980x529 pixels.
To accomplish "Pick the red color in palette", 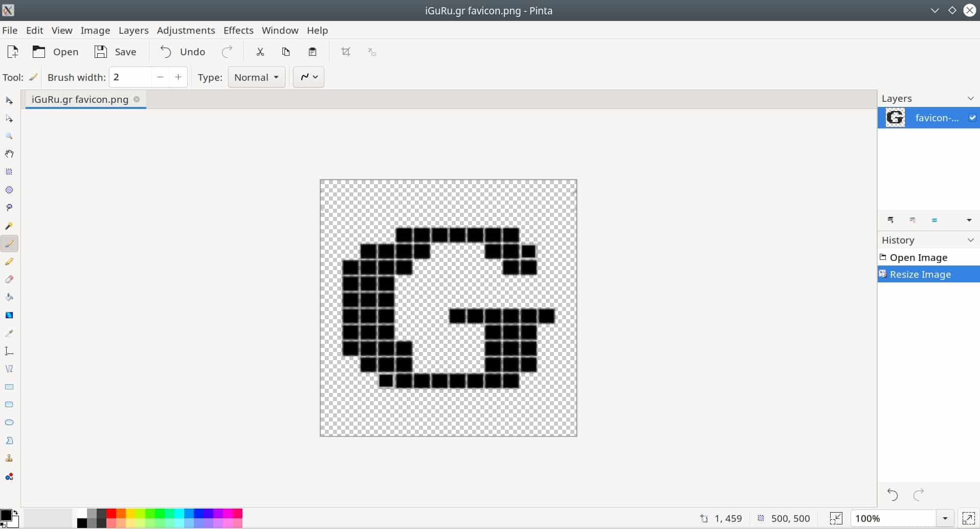I will 111,513.
